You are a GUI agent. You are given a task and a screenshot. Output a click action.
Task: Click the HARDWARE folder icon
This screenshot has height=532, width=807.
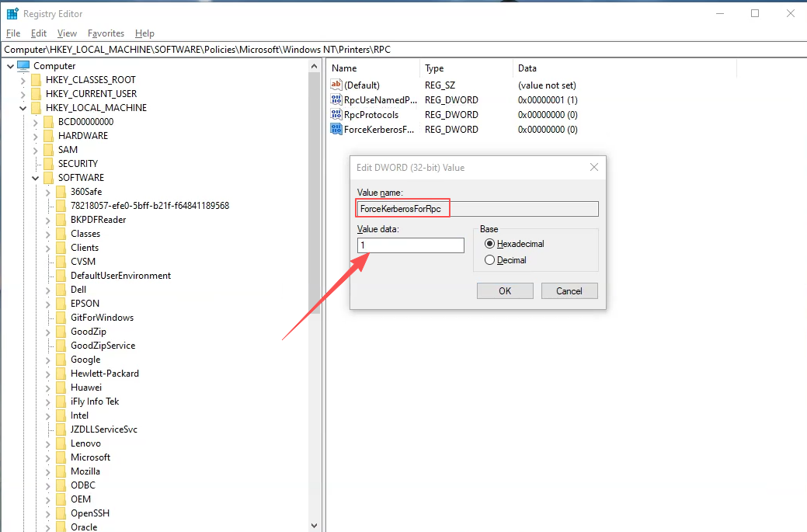pos(48,135)
